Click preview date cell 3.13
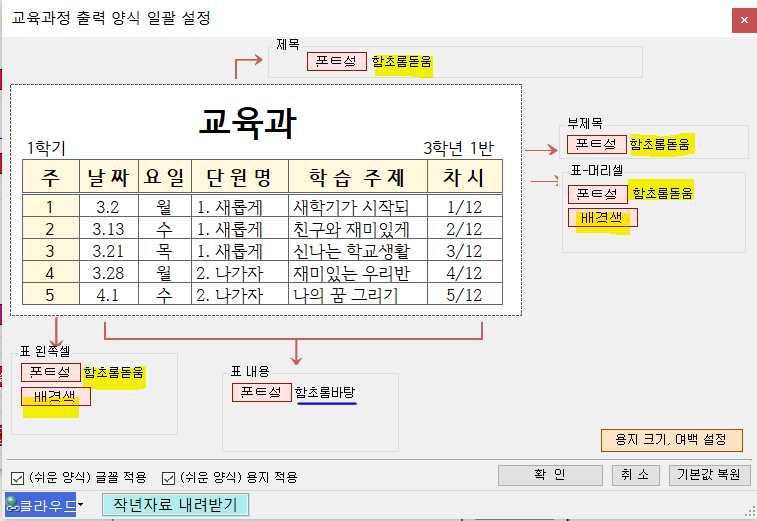 (108, 229)
